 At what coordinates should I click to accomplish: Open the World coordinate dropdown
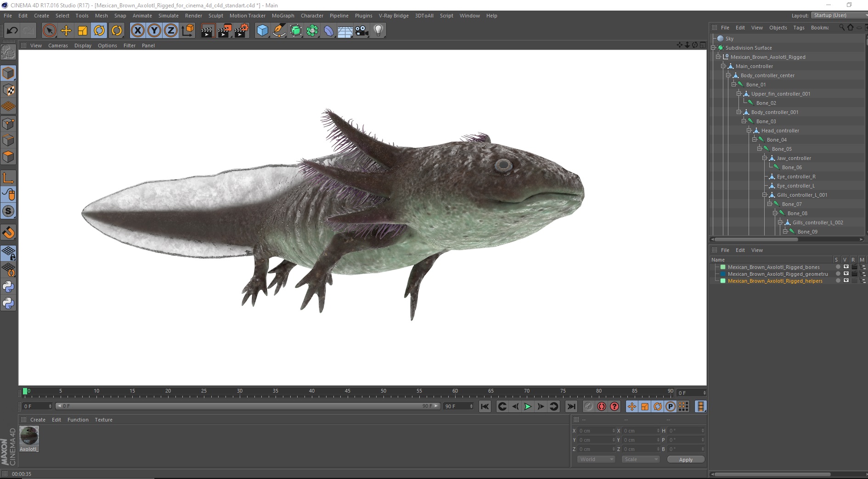click(x=596, y=459)
